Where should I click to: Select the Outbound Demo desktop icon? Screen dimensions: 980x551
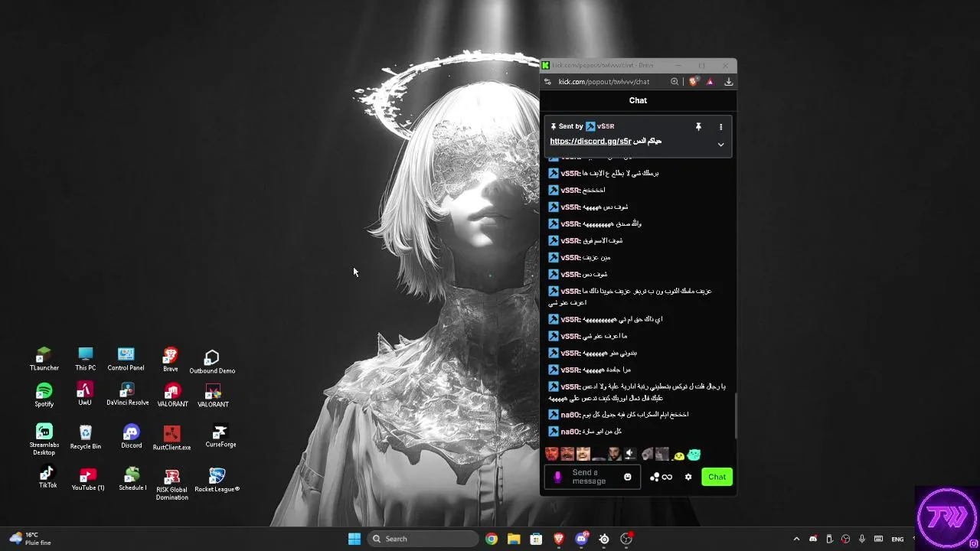pyautogui.click(x=212, y=362)
